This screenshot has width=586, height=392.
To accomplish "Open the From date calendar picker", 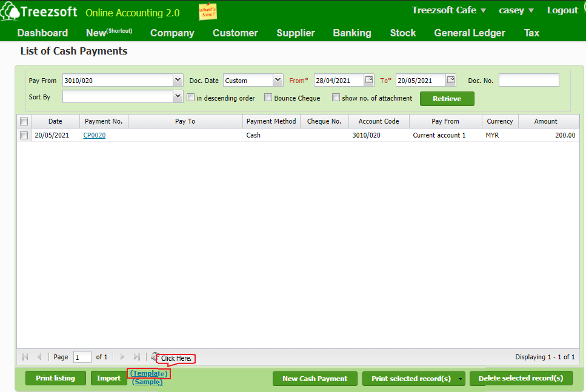I will [x=369, y=80].
